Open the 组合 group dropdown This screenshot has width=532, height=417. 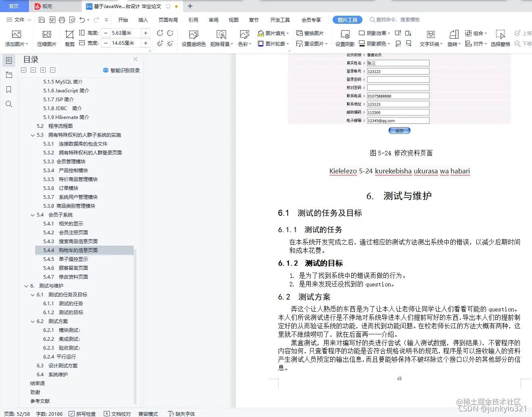point(476,33)
